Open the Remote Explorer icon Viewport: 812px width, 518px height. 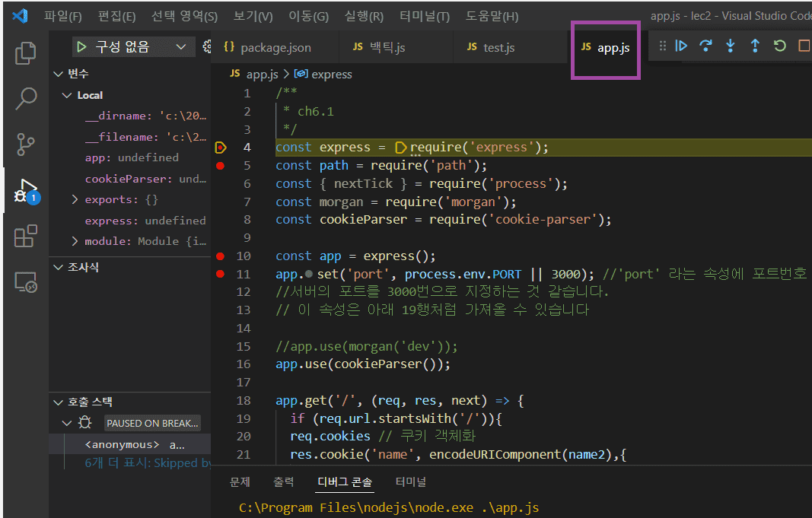26,282
